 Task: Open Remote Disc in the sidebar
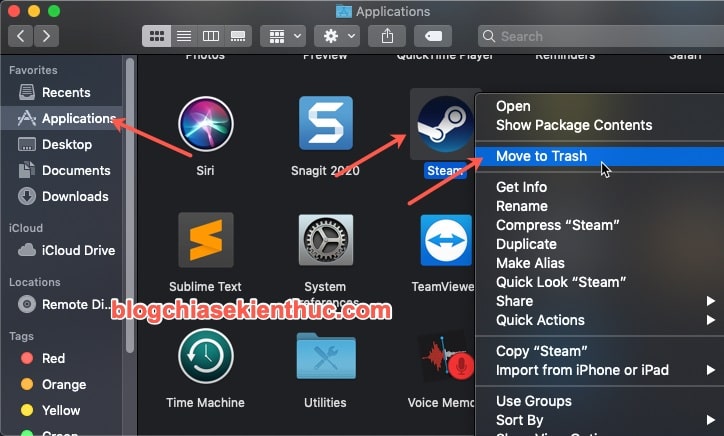pos(61,304)
